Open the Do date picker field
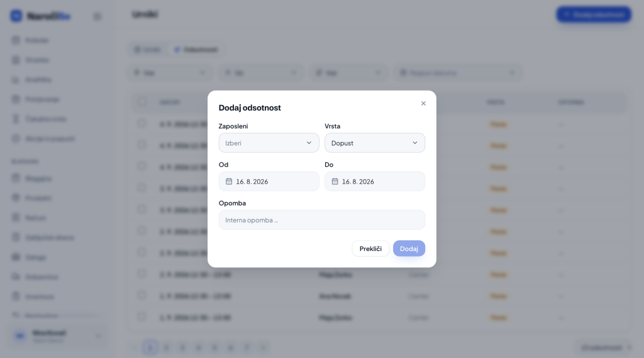This screenshot has width=644, height=358. tap(375, 181)
